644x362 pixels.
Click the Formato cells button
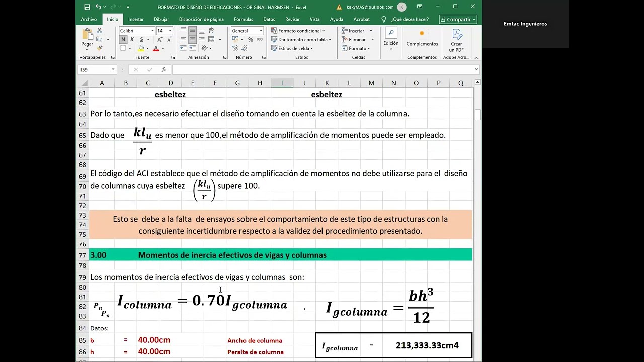pyautogui.click(x=356, y=48)
